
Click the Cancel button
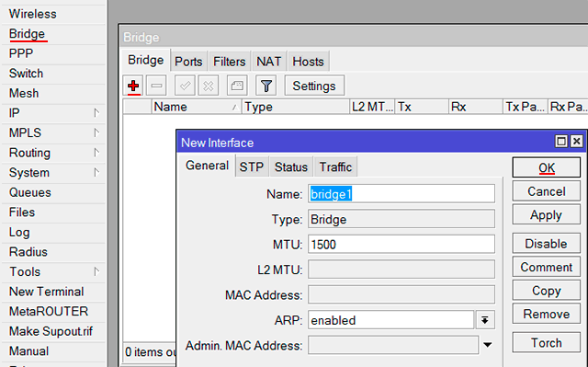(547, 191)
